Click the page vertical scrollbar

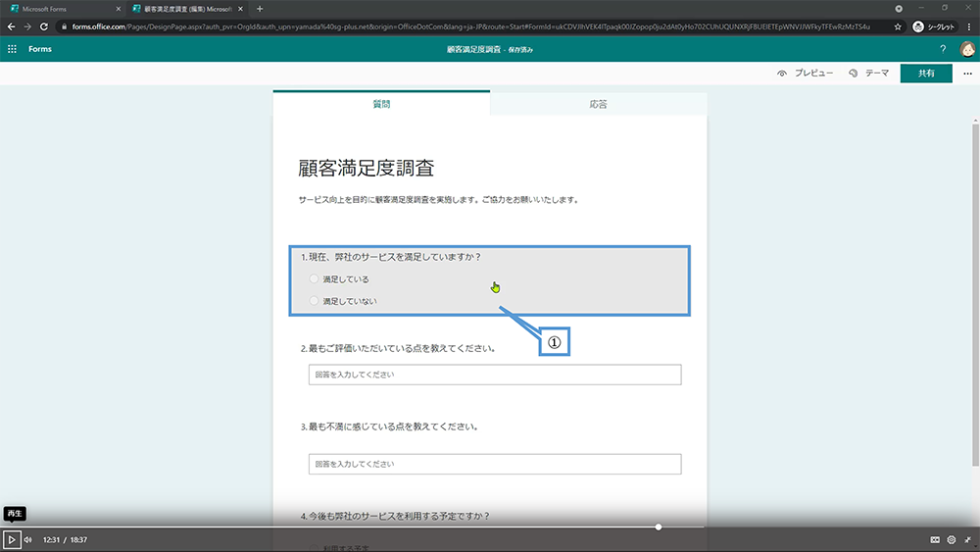(975, 294)
